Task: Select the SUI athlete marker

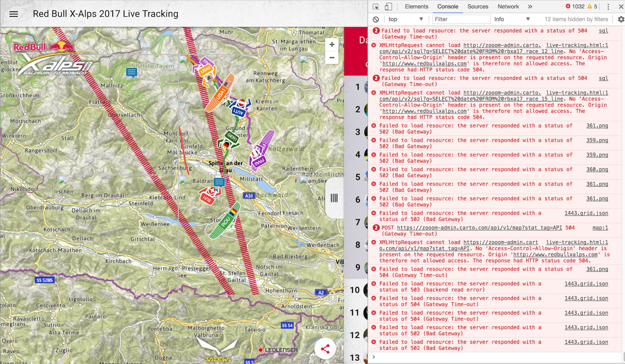Action: pos(210,196)
